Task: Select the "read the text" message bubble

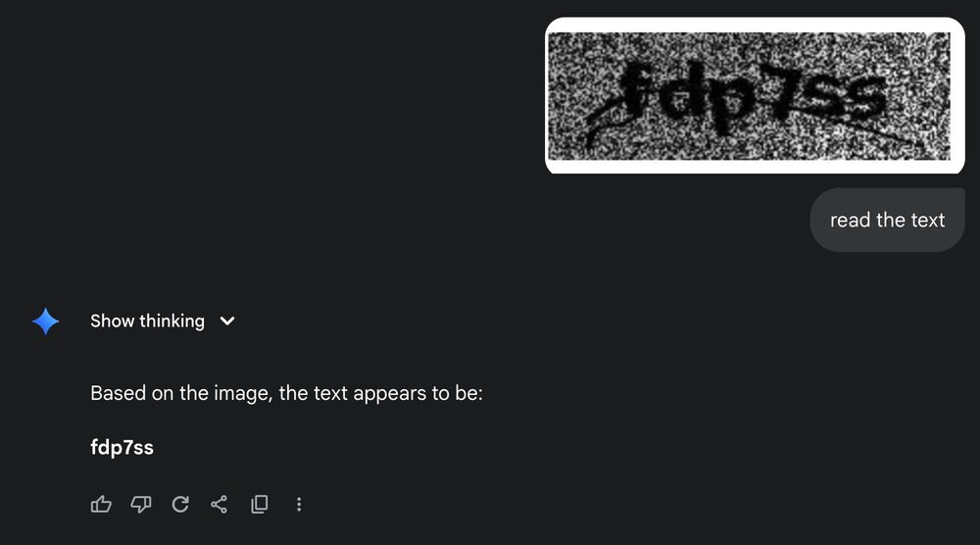Action: tap(888, 220)
